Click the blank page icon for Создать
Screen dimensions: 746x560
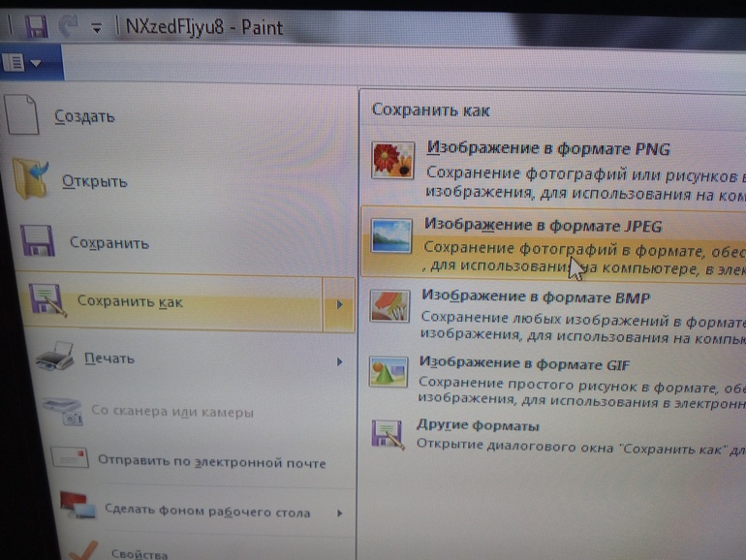click(21, 113)
